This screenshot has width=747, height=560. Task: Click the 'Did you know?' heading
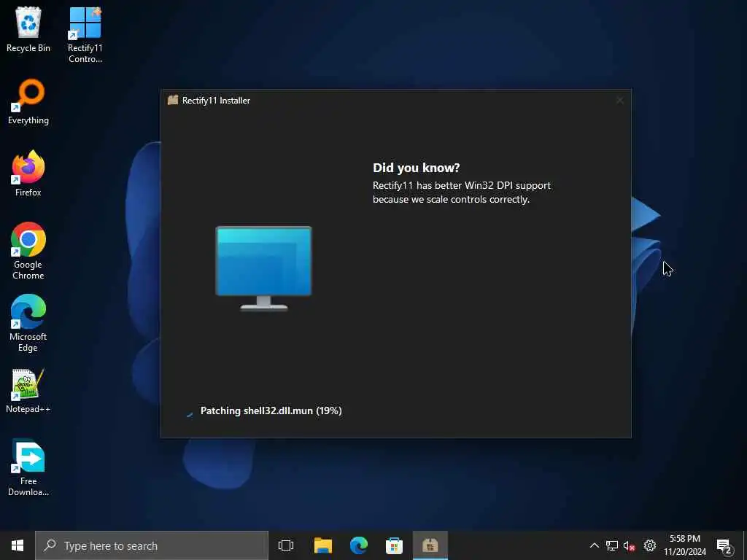click(416, 168)
